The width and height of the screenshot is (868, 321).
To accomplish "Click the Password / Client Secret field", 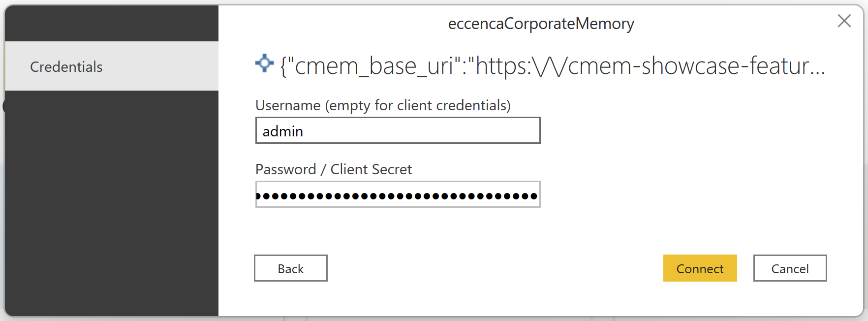I will [398, 194].
